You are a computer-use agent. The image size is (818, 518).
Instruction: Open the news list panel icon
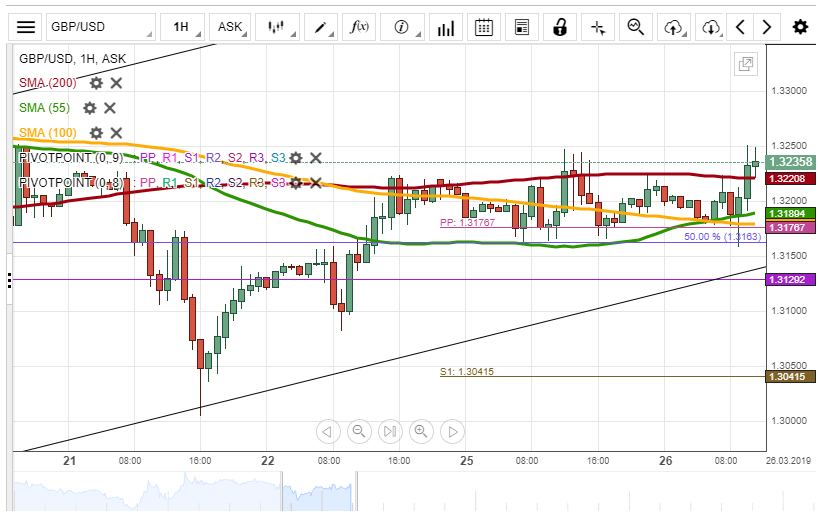pos(522,27)
